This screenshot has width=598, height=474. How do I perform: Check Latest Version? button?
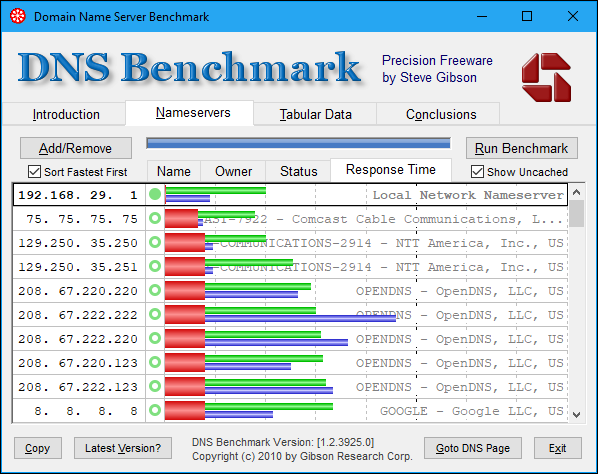pyautogui.click(x=123, y=448)
